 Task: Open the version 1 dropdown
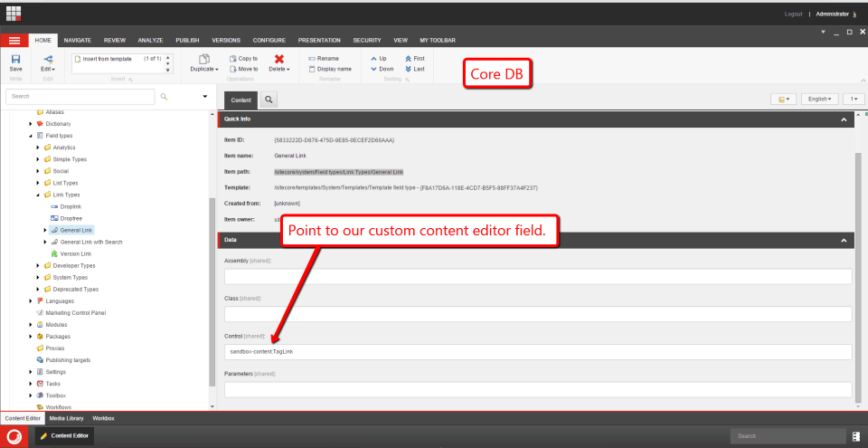click(x=854, y=100)
